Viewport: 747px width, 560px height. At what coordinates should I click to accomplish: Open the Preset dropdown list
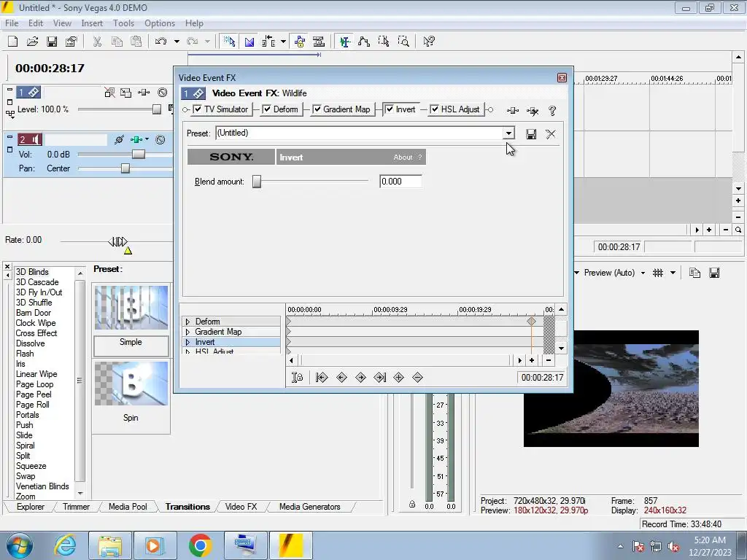click(x=508, y=133)
